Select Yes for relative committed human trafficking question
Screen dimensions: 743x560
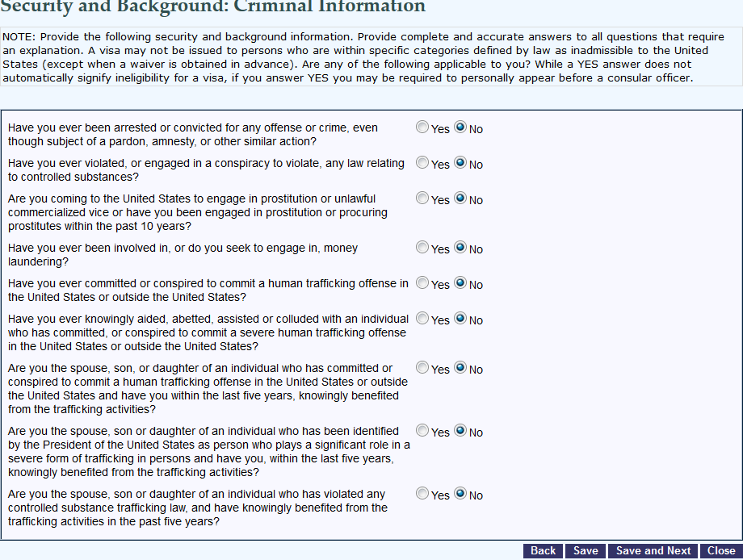[x=422, y=368]
